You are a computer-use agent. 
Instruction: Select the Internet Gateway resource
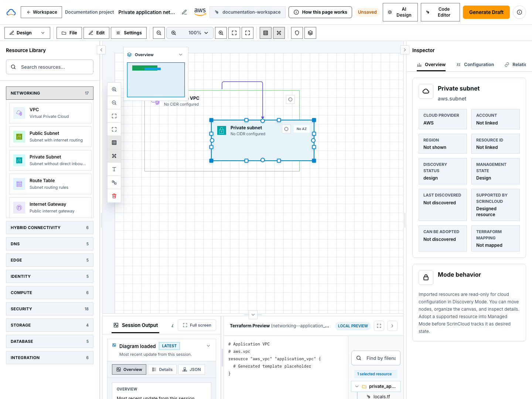click(50, 208)
